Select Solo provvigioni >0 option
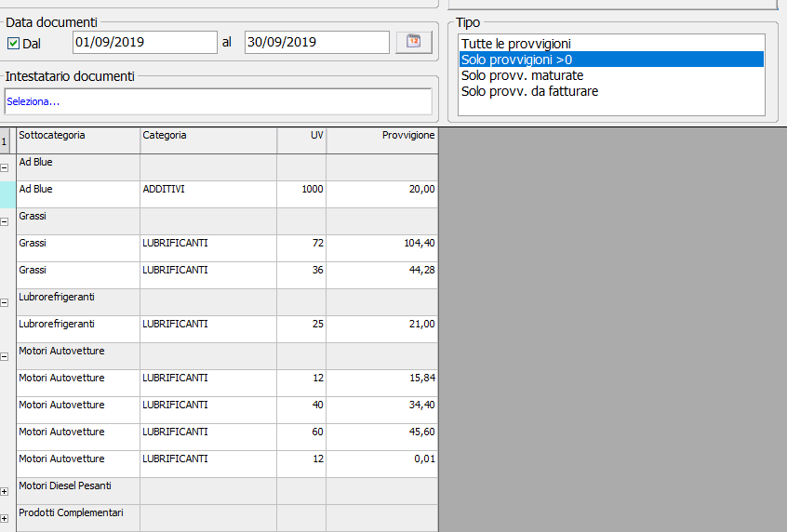This screenshot has width=787, height=532. (x=611, y=60)
